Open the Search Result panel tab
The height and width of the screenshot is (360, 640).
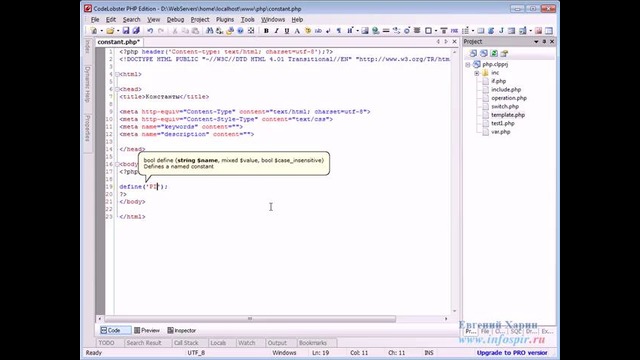(144, 343)
